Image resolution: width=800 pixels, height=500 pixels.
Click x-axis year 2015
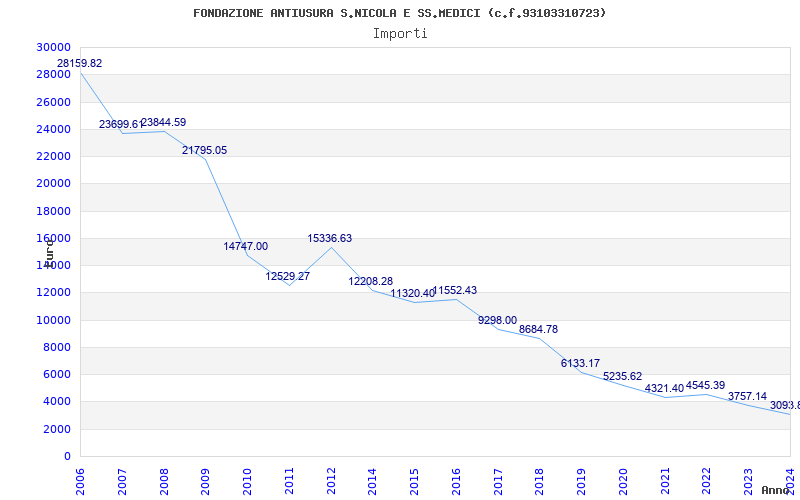414,482
